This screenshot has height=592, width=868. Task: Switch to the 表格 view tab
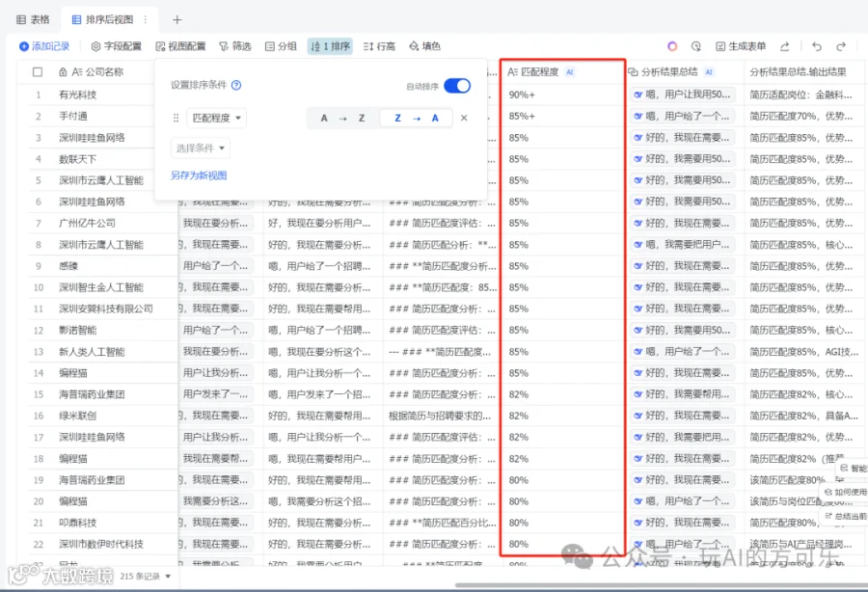point(33,20)
